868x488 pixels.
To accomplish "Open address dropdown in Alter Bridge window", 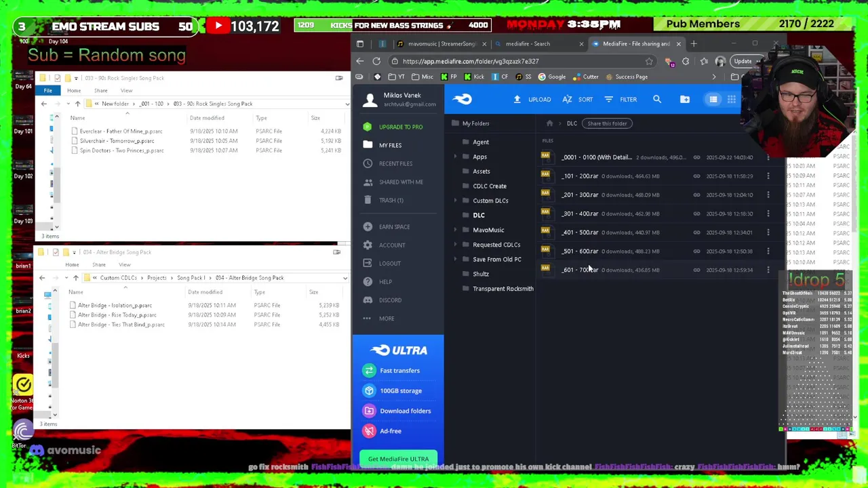I will [x=344, y=278].
